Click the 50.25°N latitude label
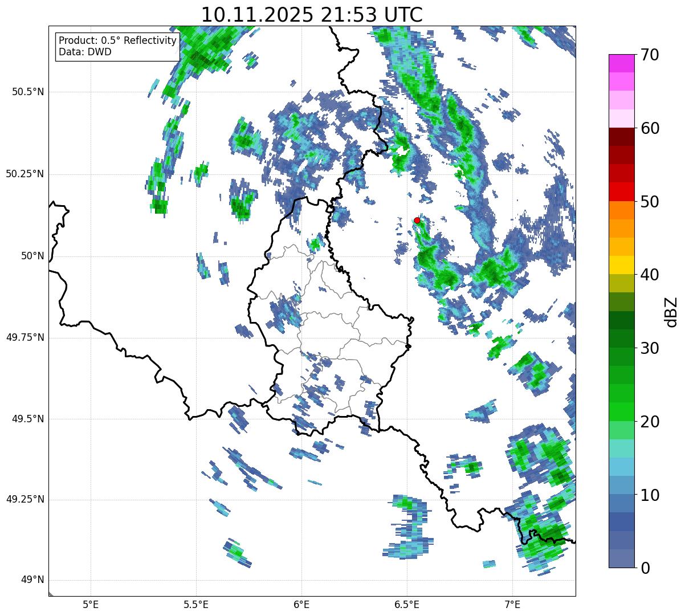 (25, 174)
